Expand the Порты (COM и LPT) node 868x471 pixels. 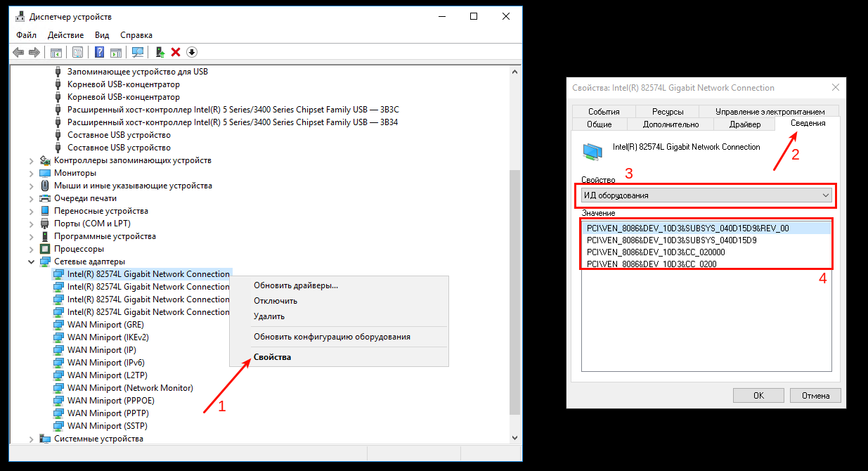[32, 224]
